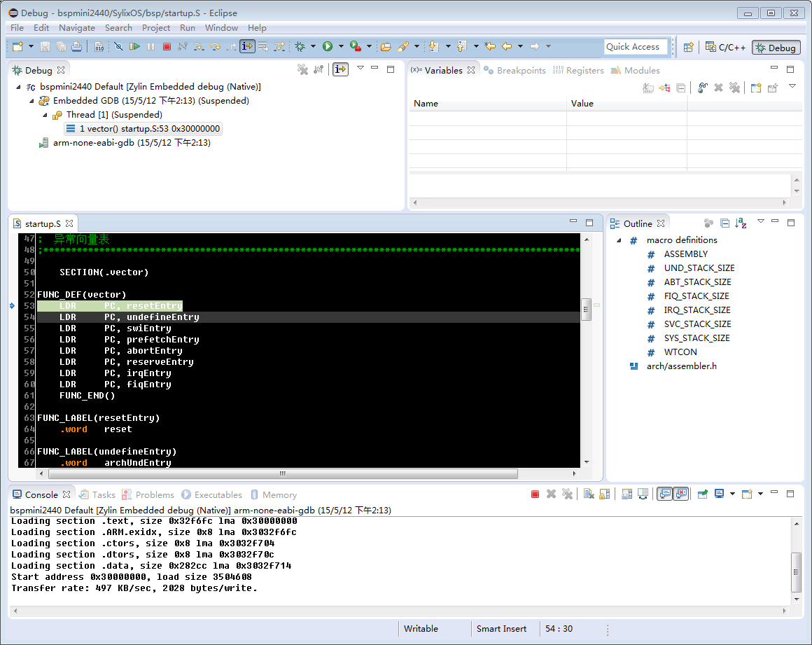The height and width of the screenshot is (645, 812).
Task: Click the LDR PC, irqEntry code line
Action: click(115, 373)
